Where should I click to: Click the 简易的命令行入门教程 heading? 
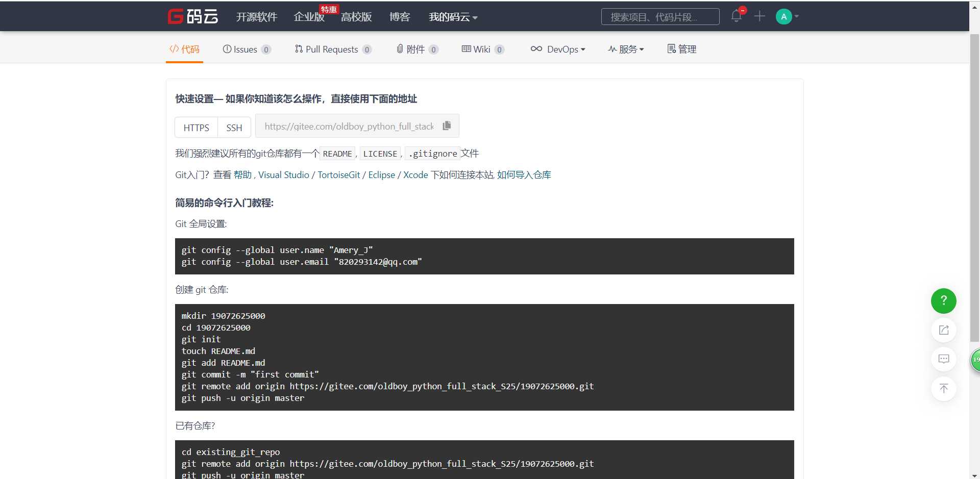224,203
